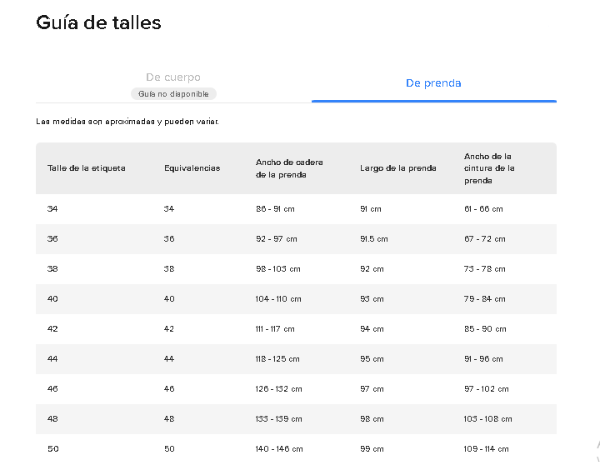This screenshot has width=600, height=462.
Task: Click the Largo de la prenda header
Action: click(x=398, y=168)
